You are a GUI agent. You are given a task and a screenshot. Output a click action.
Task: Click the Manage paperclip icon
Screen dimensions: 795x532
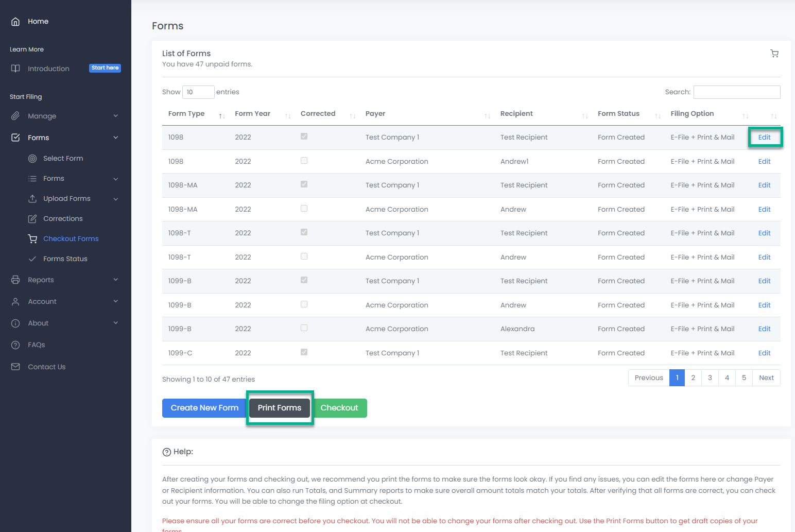coord(15,116)
